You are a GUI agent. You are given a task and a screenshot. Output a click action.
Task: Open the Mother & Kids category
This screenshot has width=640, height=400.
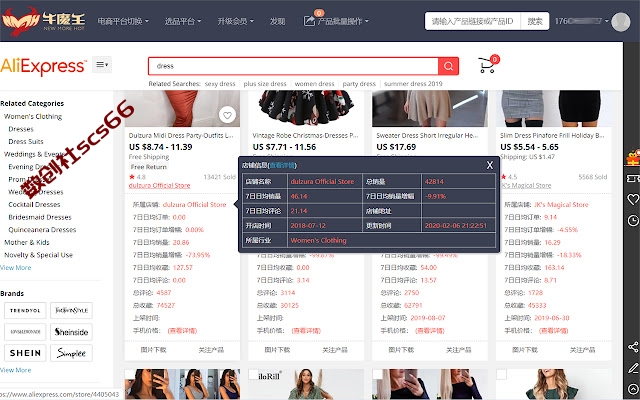[x=27, y=242]
